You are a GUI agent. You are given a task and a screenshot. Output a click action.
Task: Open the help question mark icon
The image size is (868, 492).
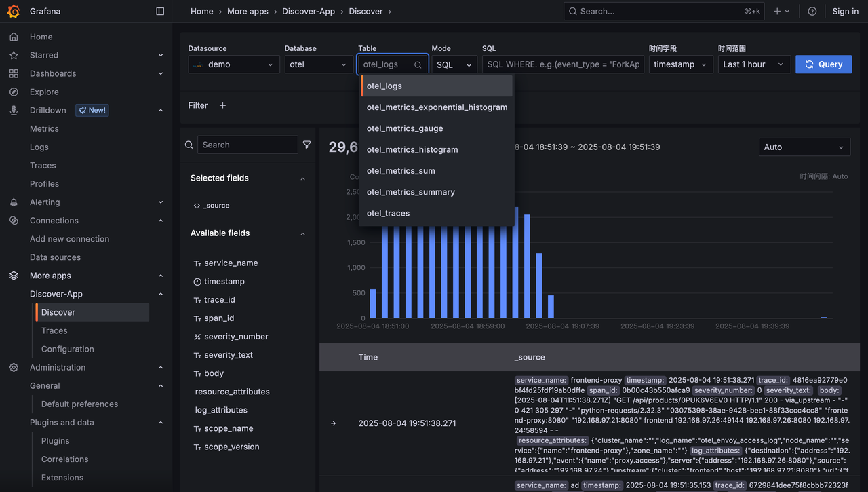(x=812, y=11)
